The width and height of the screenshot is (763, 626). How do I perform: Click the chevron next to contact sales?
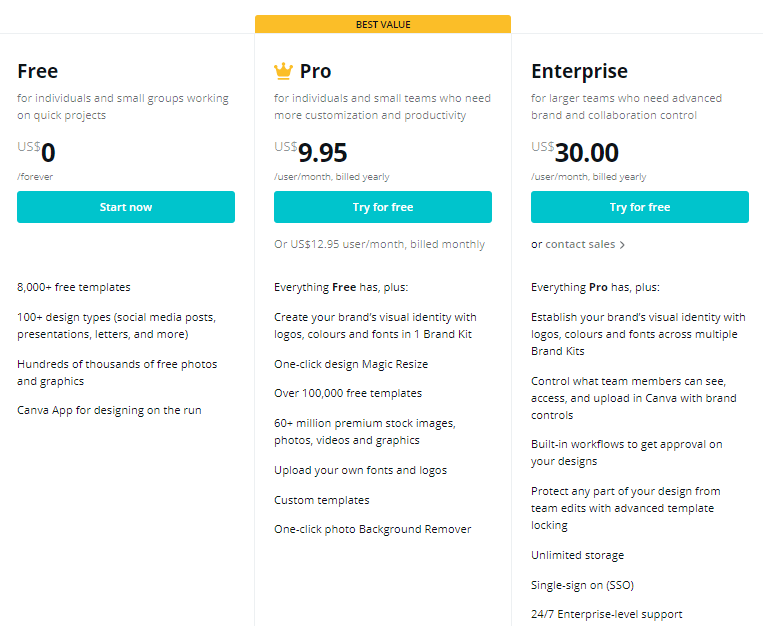tap(622, 245)
